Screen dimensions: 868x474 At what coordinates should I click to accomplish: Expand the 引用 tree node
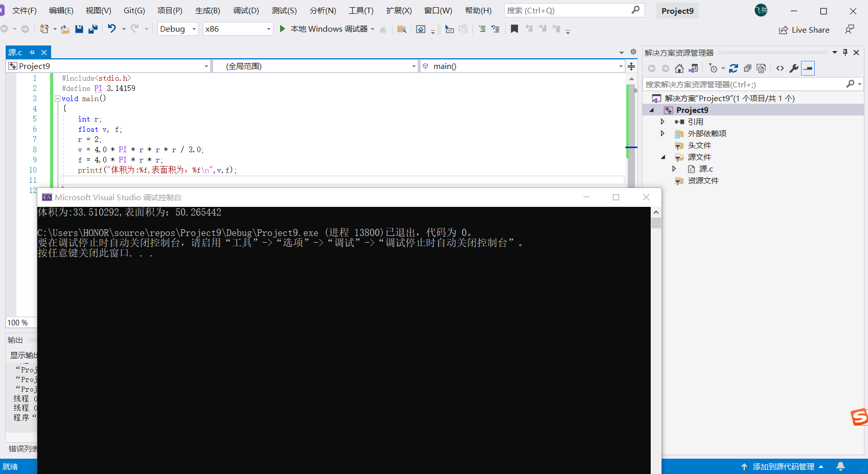(663, 122)
